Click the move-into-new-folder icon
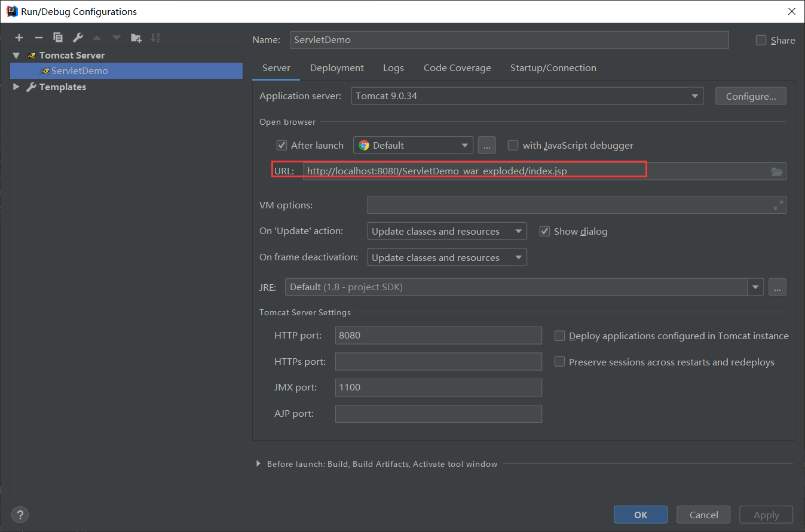Screen dimensions: 805x532 point(136,38)
